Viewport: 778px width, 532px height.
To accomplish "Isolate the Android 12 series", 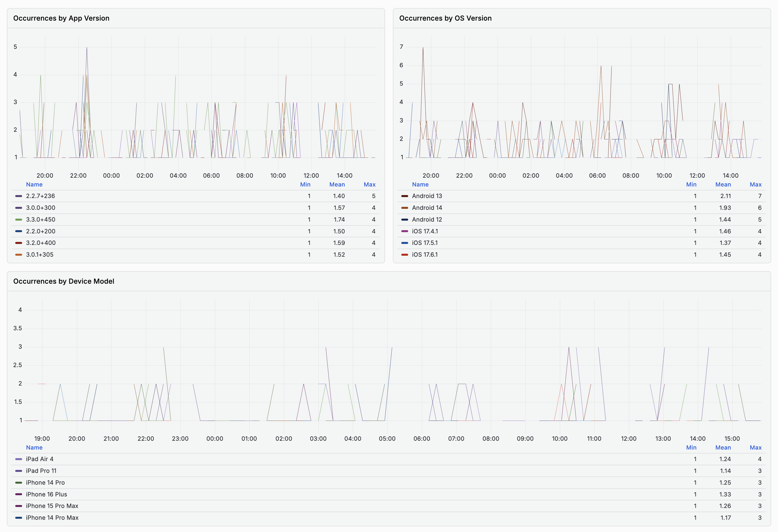I will (x=427, y=219).
